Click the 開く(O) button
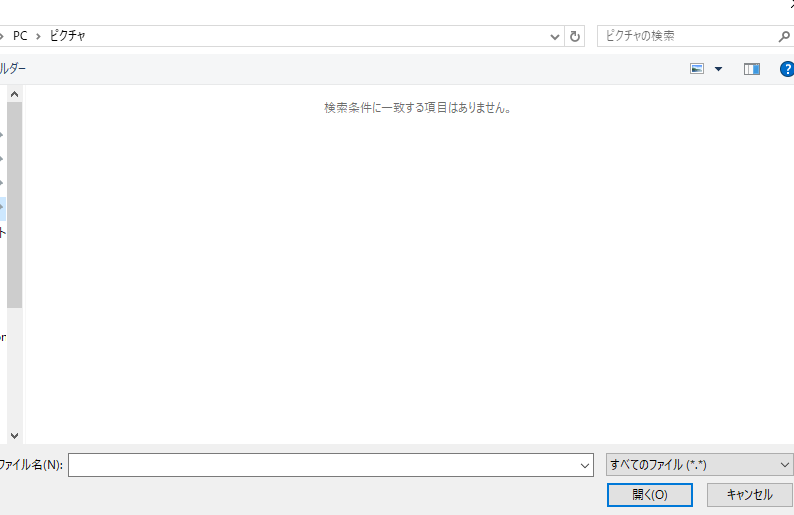 649,495
